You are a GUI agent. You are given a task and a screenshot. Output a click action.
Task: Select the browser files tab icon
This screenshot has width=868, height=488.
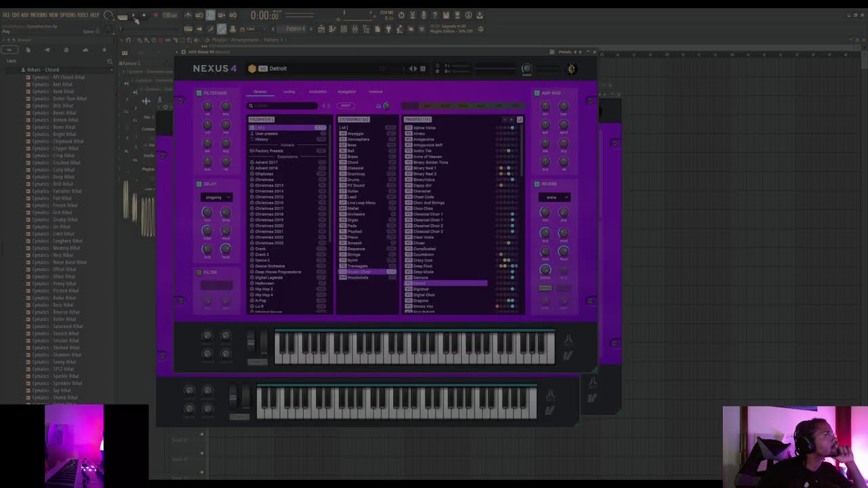click(28, 49)
